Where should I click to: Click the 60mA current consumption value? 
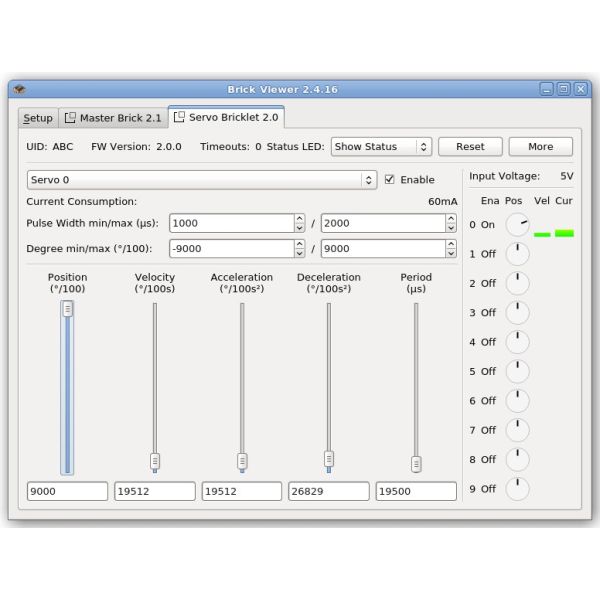[443, 202]
